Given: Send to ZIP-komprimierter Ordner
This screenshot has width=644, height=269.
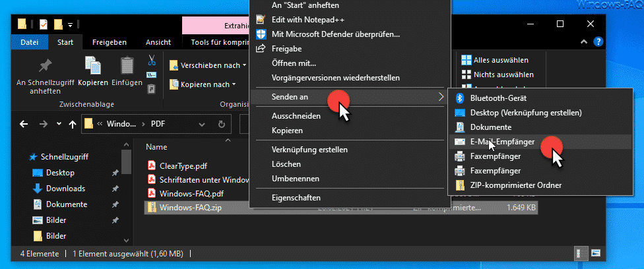Looking at the screenshot, I should [540, 185].
